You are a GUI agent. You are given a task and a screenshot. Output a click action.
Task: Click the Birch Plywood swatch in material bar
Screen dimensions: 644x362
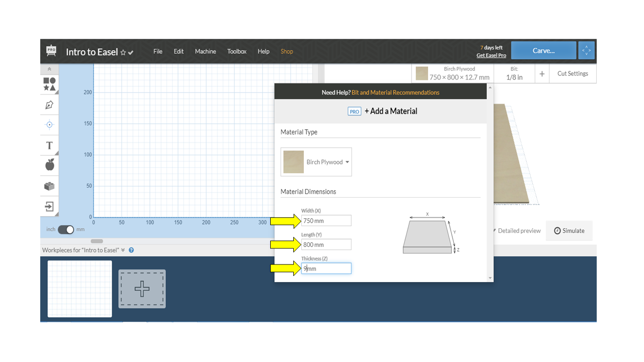[x=422, y=74]
